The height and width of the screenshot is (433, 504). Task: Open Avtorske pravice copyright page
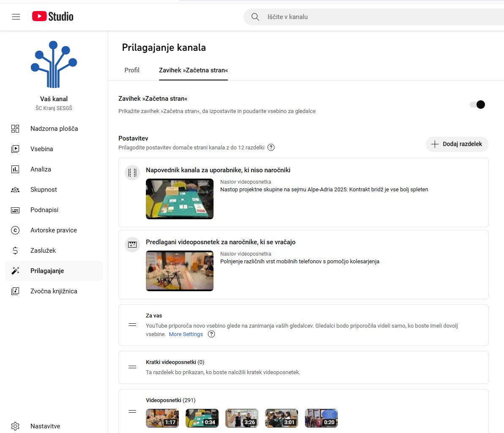tap(53, 230)
